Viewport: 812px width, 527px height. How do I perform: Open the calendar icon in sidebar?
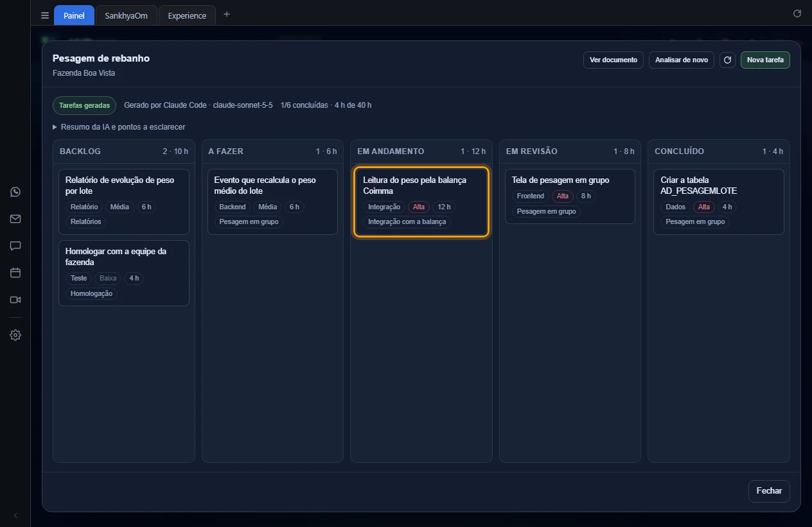tap(15, 273)
